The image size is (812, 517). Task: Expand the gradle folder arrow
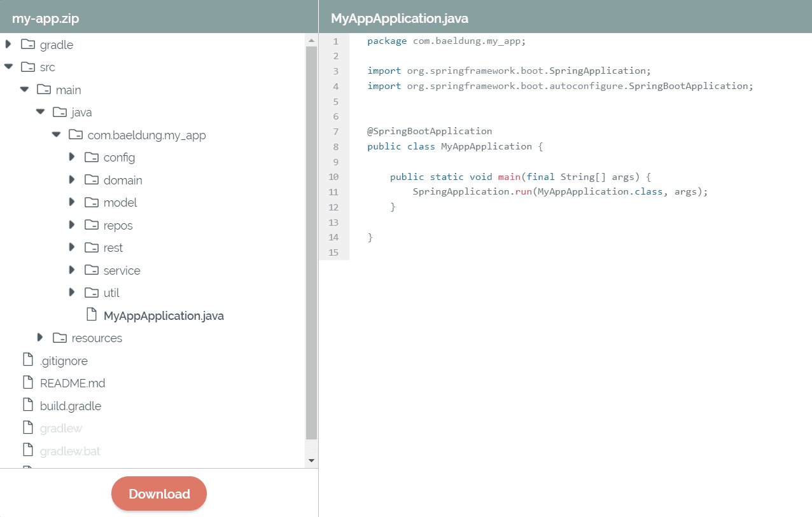[x=8, y=45]
